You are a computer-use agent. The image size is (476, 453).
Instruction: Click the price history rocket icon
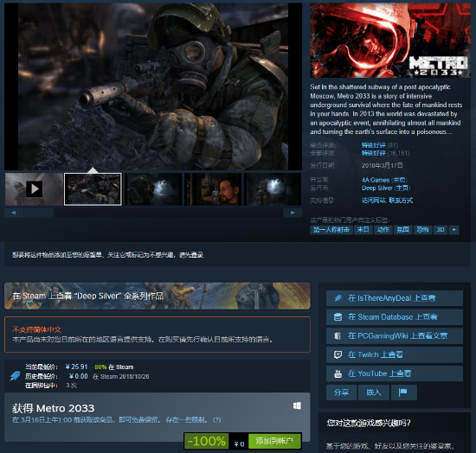coord(16,376)
